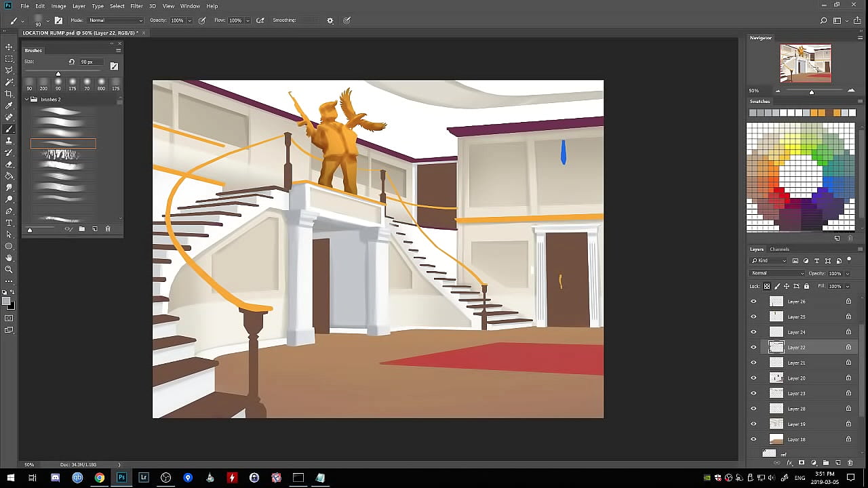Viewport: 868px width, 488px height.
Task: Collapse the brushes 2 folder
Action: (26, 100)
